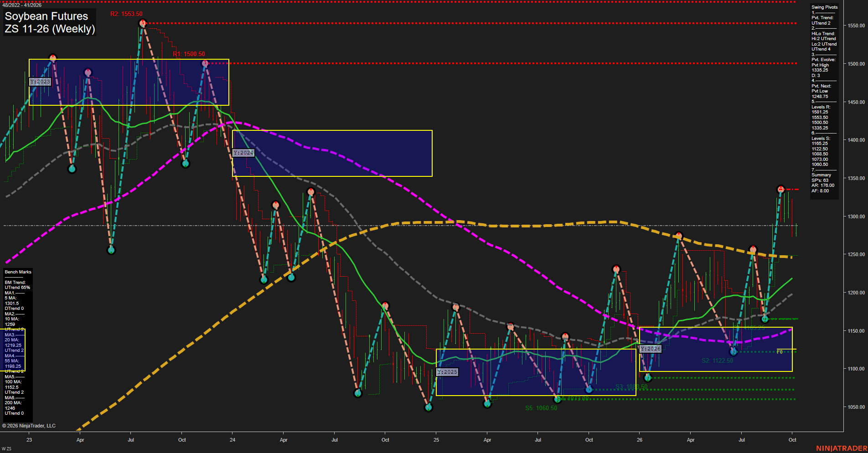Click the swing high pivot marker at R2
This screenshot has height=453, width=868.
143,23
